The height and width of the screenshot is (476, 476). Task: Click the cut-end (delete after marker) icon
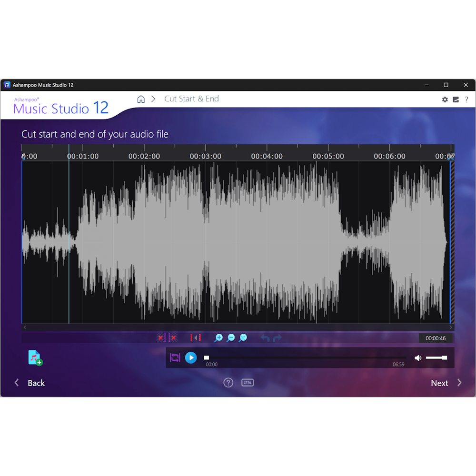pyautogui.click(x=173, y=338)
